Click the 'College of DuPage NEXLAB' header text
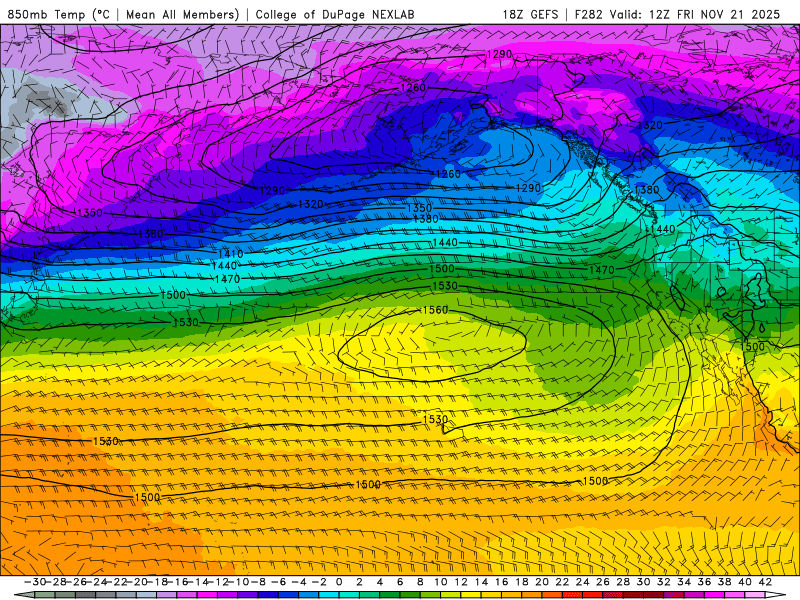Screen dimensions: 800x600 pyautogui.click(x=335, y=15)
